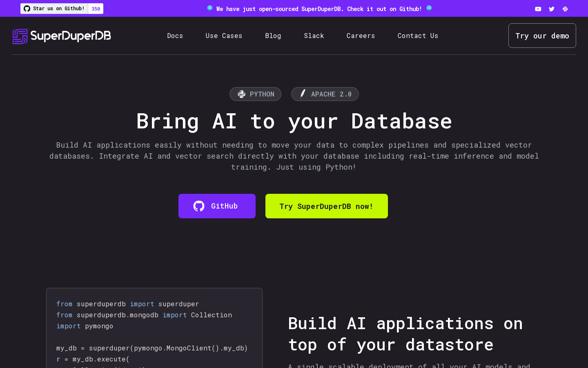Select Slack in the navigation bar

point(314,36)
